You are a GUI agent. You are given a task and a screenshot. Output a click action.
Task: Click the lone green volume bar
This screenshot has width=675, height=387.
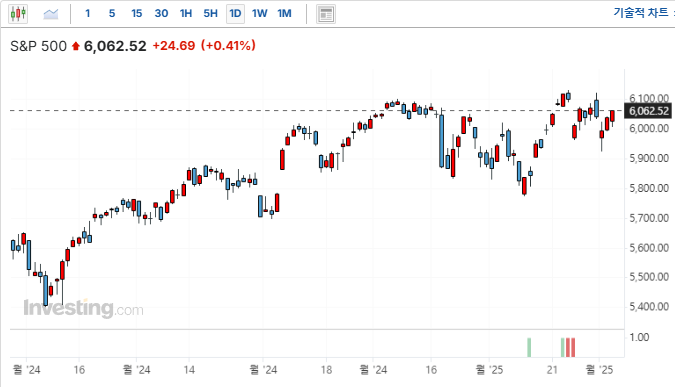click(x=529, y=347)
